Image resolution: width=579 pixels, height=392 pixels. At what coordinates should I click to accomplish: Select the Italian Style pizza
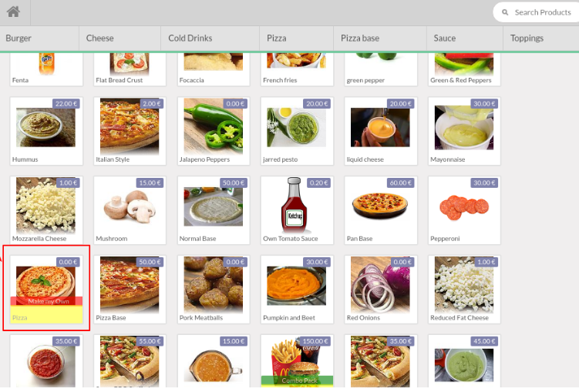(130, 131)
